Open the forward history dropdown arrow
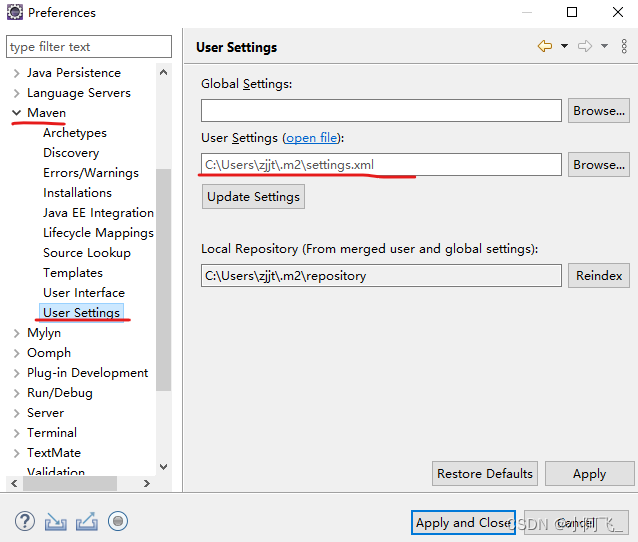638x542 pixels. (604, 46)
